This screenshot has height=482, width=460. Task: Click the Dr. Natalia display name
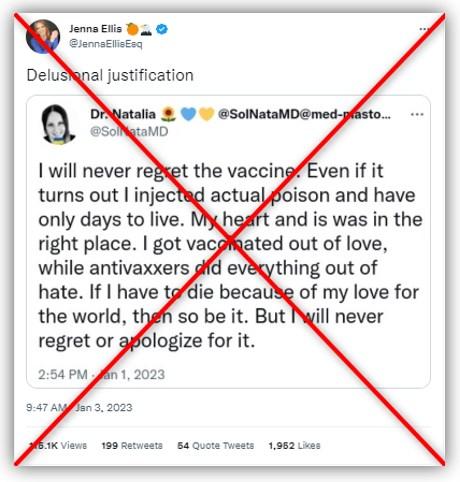pos(123,114)
